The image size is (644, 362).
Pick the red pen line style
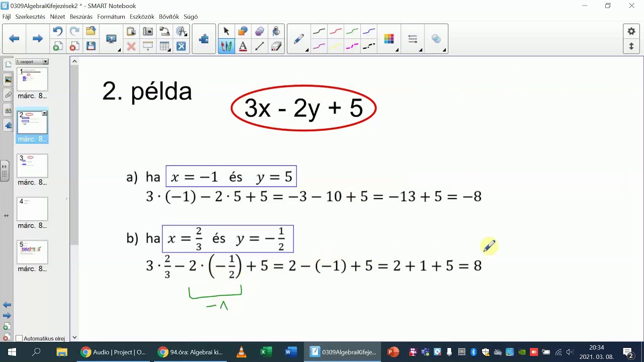[336, 31]
